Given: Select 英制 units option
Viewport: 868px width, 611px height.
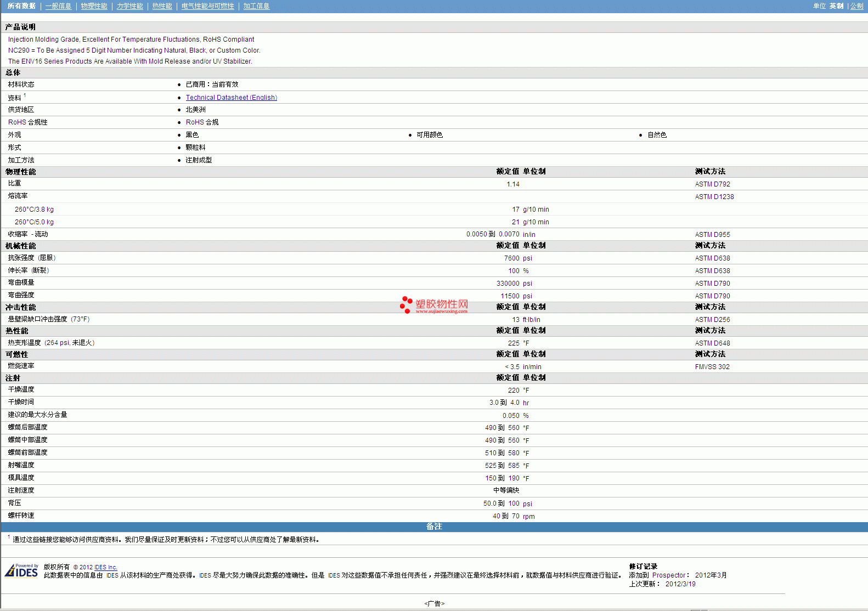Looking at the screenshot, I should pos(836,6).
